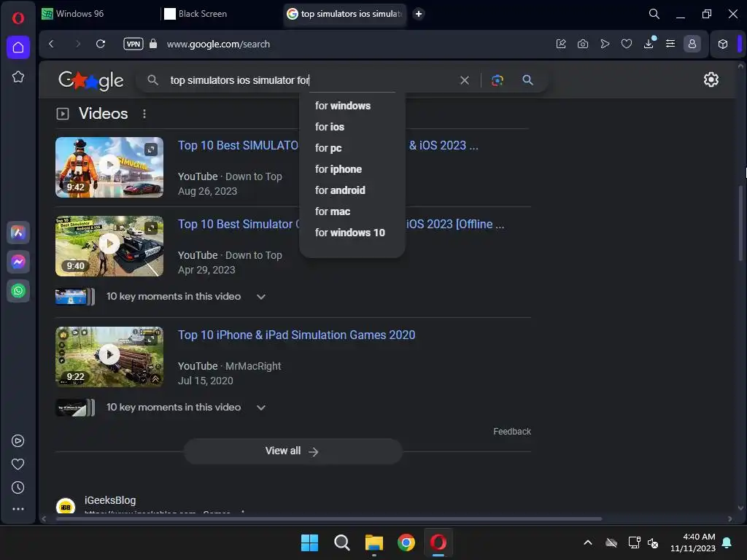Open File Explorer from taskbar
Image resolution: width=747 pixels, height=560 pixels.
coord(374,542)
